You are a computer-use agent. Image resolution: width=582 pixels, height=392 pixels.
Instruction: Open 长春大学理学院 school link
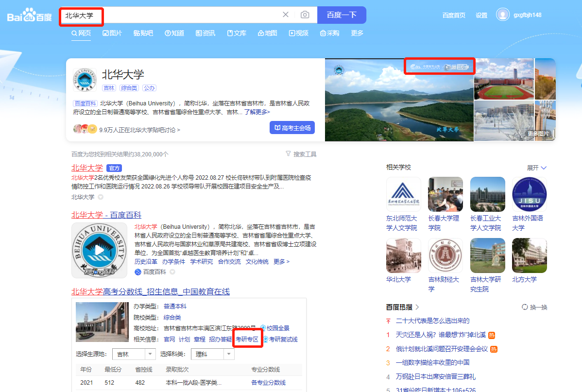444,223
